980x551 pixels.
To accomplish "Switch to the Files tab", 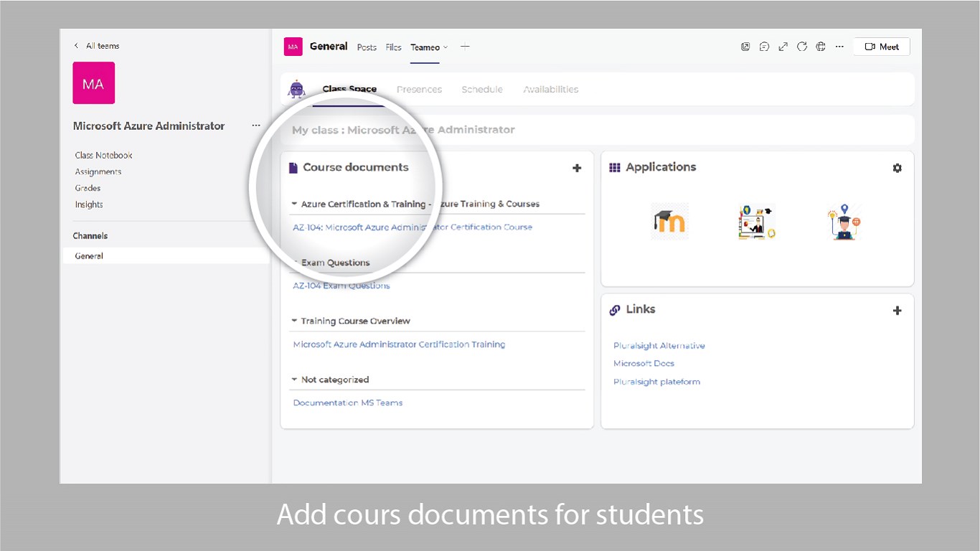I will pyautogui.click(x=393, y=47).
